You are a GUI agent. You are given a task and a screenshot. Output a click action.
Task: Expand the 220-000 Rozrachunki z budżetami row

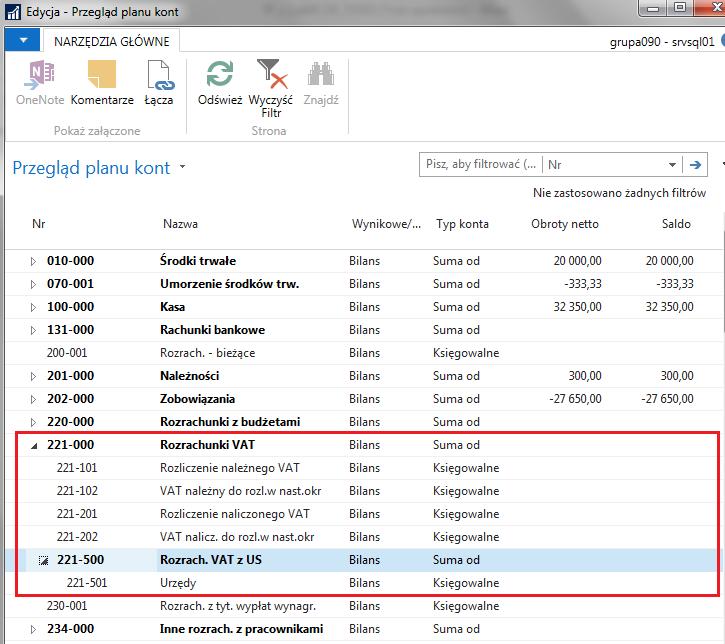click(x=33, y=423)
